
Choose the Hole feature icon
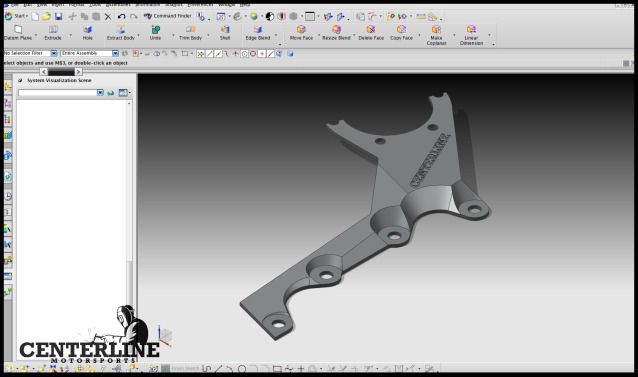coord(87,33)
